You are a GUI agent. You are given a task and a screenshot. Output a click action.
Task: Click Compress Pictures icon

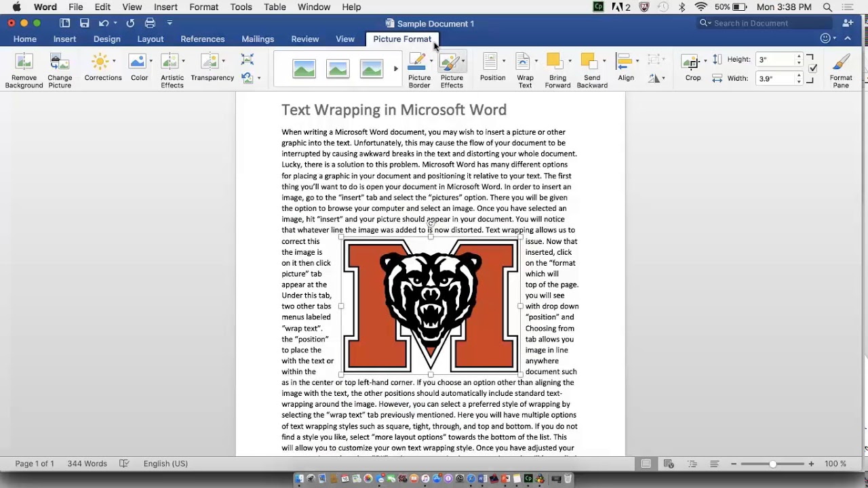248,60
